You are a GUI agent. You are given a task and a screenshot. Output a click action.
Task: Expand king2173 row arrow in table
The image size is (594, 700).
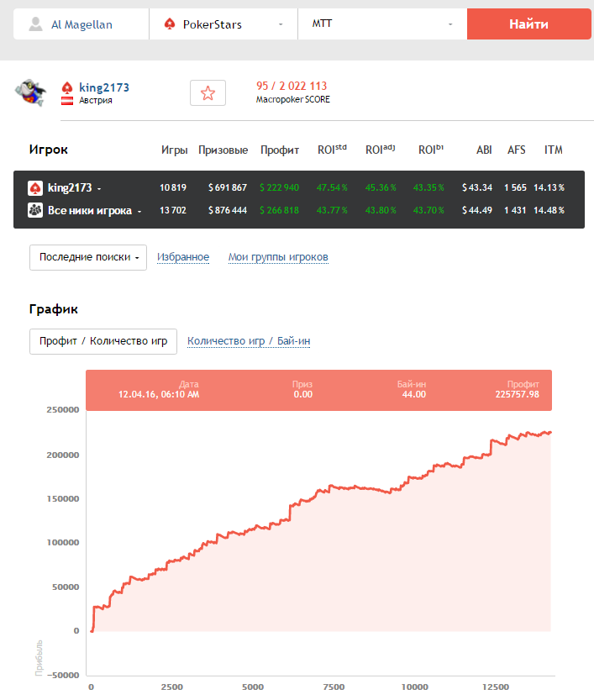(99, 188)
